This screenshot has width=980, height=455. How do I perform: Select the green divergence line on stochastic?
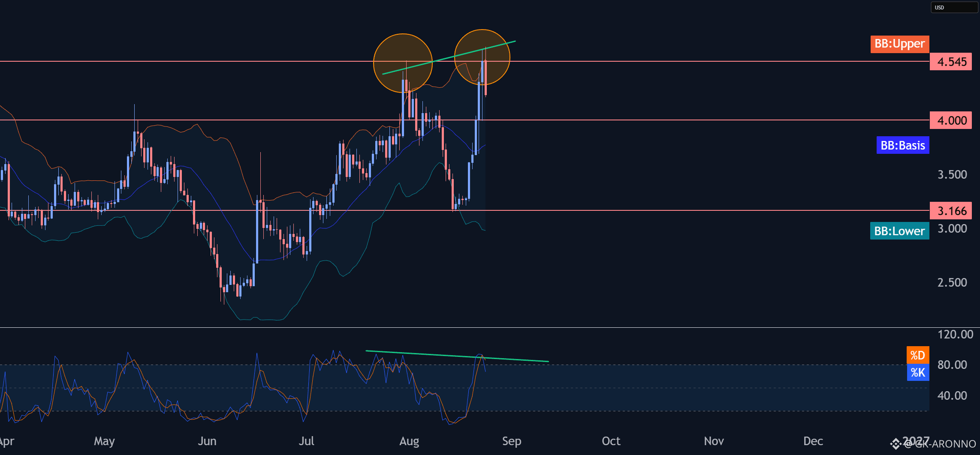pyautogui.click(x=457, y=356)
